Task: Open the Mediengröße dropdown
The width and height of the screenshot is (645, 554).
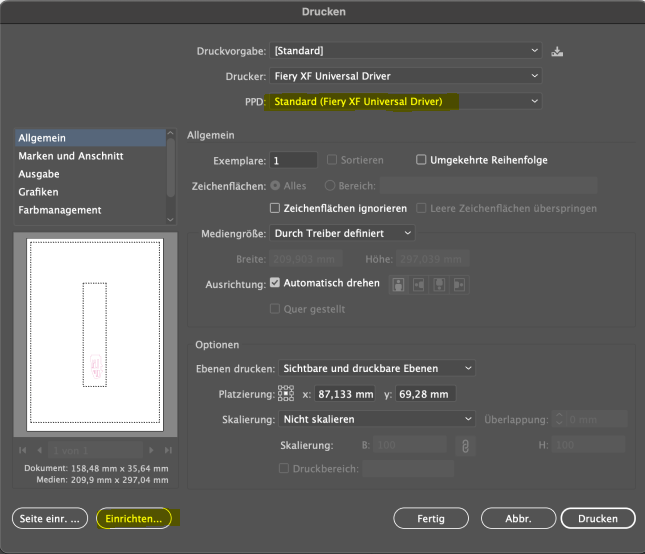Action: point(342,233)
